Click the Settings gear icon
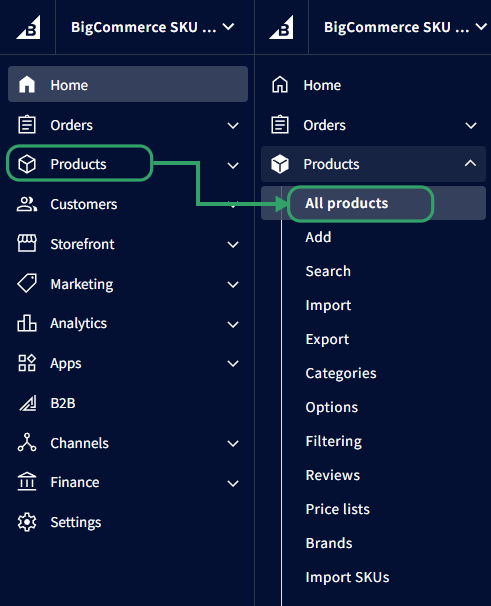The height and width of the screenshot is (606, 491). click(27, 522)
